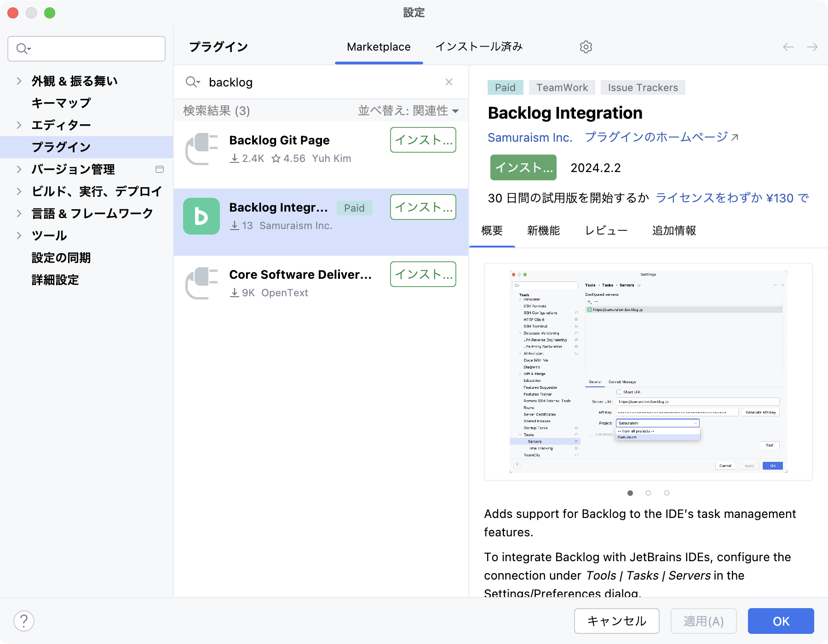Open the 追加情報 tab
This screenshot has width=828, height=644.
tap(674, 230)
